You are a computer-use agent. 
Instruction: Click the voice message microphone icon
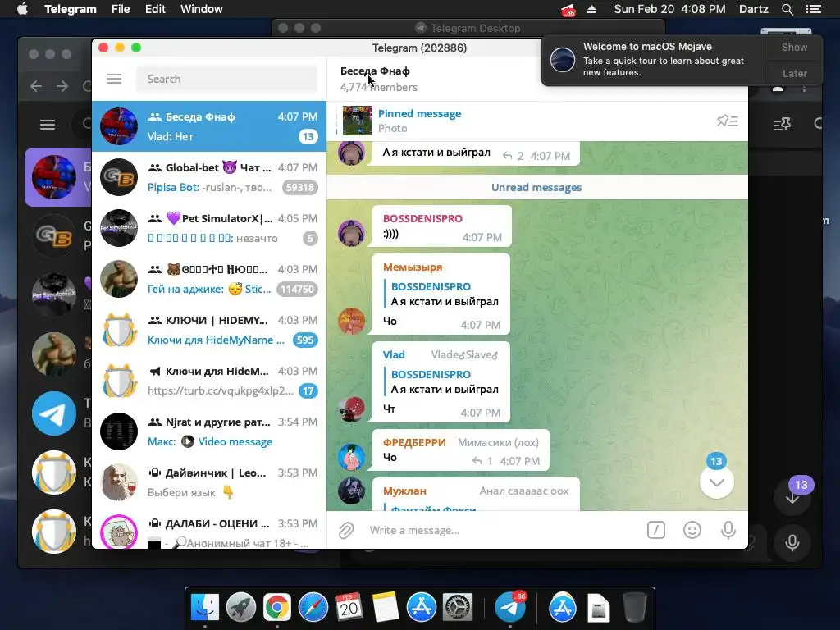[x=728, y=531]
